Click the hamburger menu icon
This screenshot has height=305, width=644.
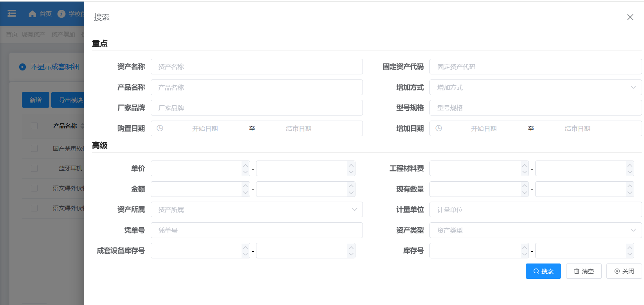[12, 14]
